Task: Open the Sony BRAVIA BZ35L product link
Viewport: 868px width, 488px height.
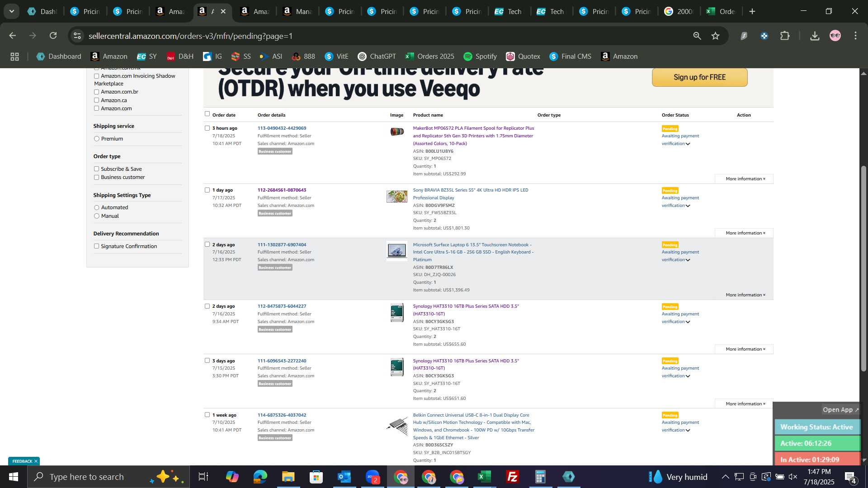Action: point(470,194)
